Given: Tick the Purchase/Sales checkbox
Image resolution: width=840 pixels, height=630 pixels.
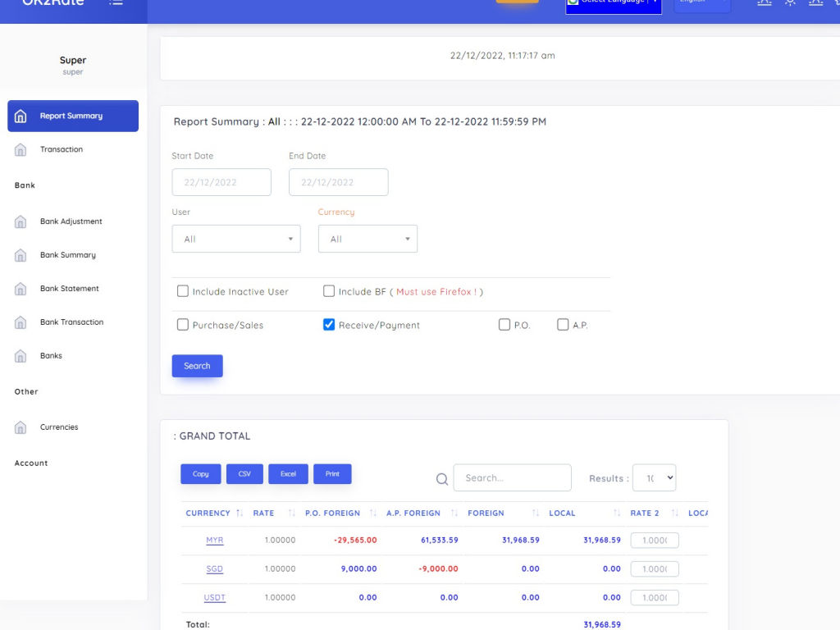Looking at the screenshot, I should click(183, 325).
